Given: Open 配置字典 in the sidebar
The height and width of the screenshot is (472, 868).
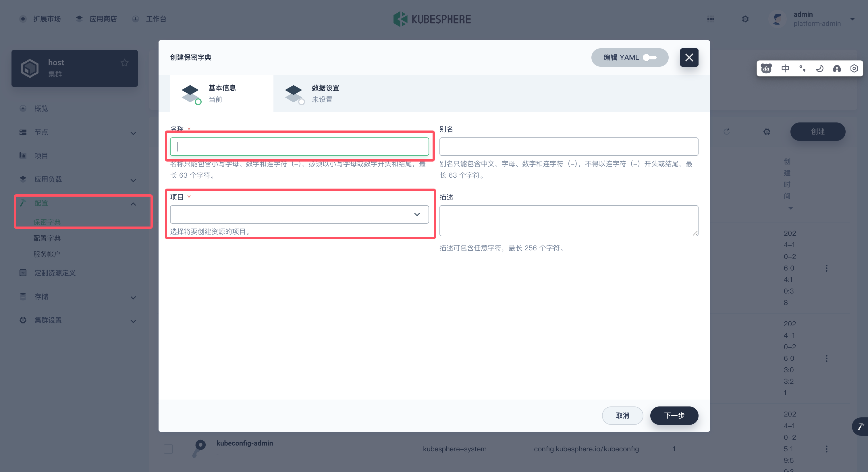Looking at the screenshot, I should pos(47,238).
